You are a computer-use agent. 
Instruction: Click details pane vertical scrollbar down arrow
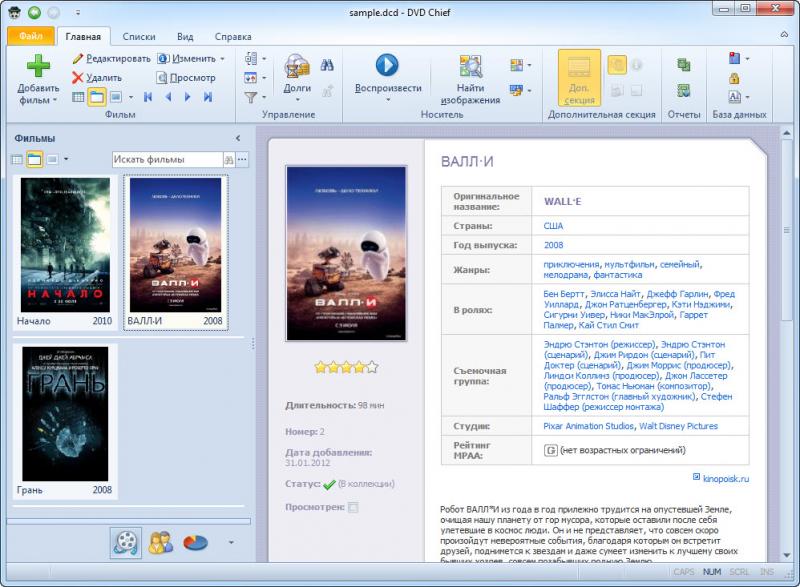click(x=786, y=555)
